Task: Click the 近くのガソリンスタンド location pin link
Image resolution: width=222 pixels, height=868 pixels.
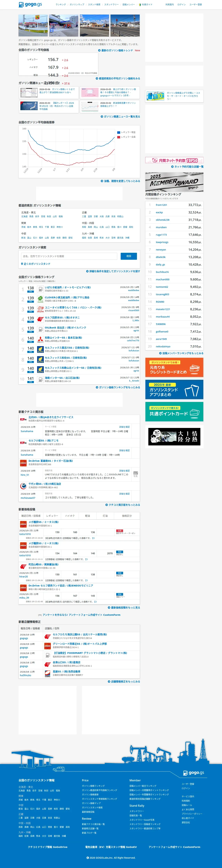Action: click(x=36, y=264)
